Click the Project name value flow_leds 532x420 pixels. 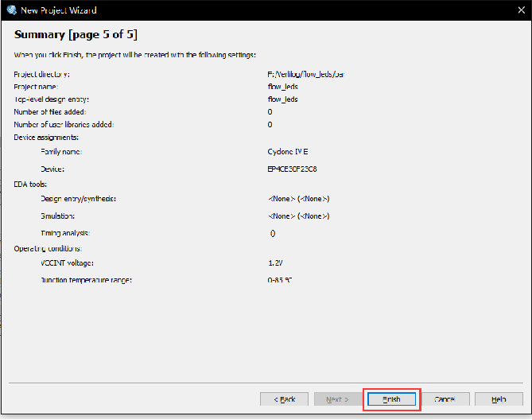click(282, 87)
